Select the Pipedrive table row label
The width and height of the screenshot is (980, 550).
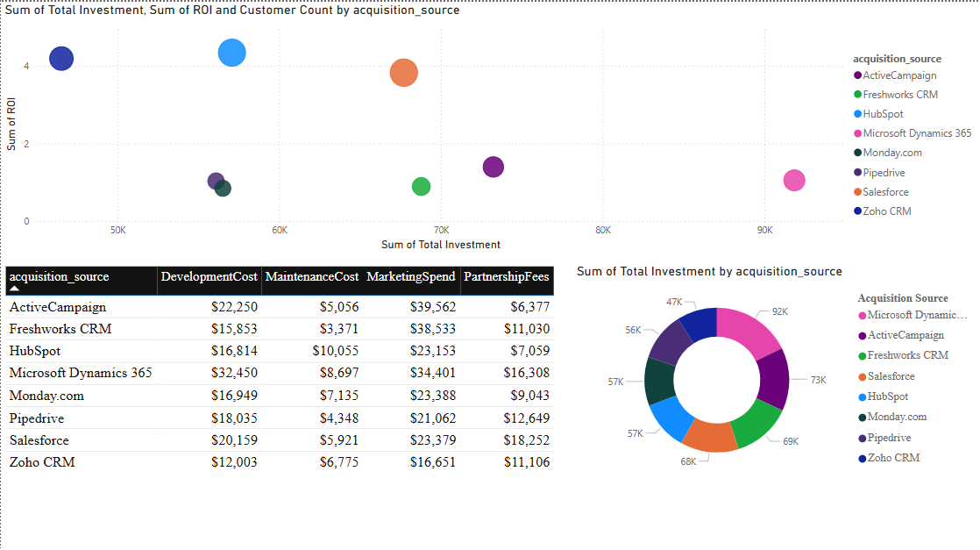pos(36,418)
